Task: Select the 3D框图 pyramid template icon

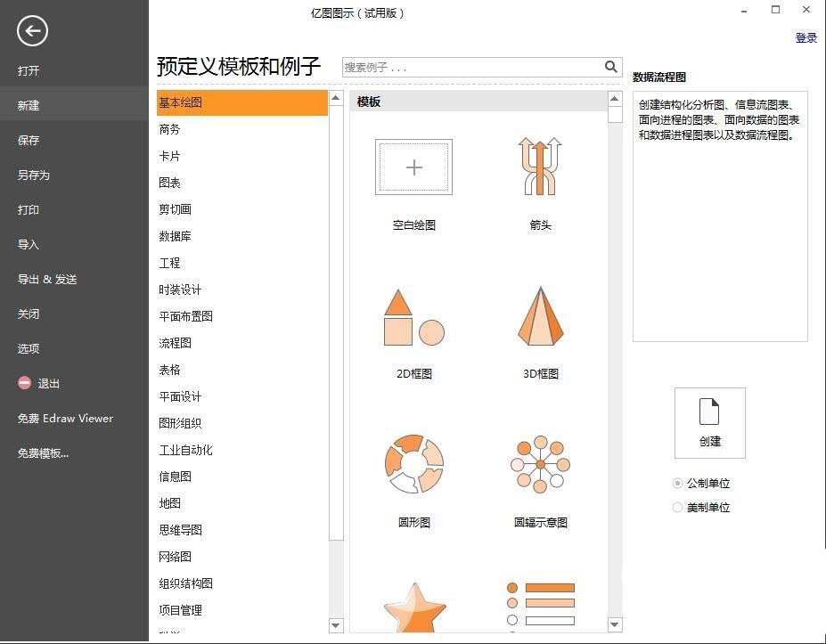Action: [x=542, y=316]
